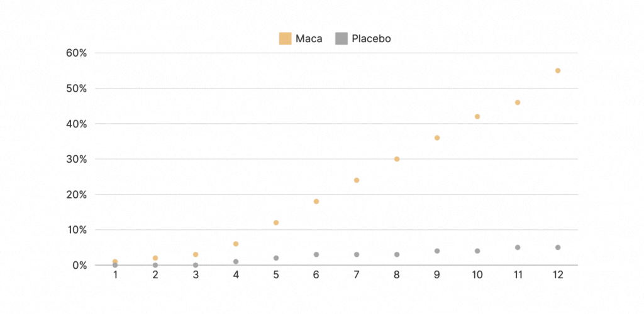Click the Maca point at week 7
The height and width of the screenshot is (314, 644).
pyautogui.click(x=357, y=180)
